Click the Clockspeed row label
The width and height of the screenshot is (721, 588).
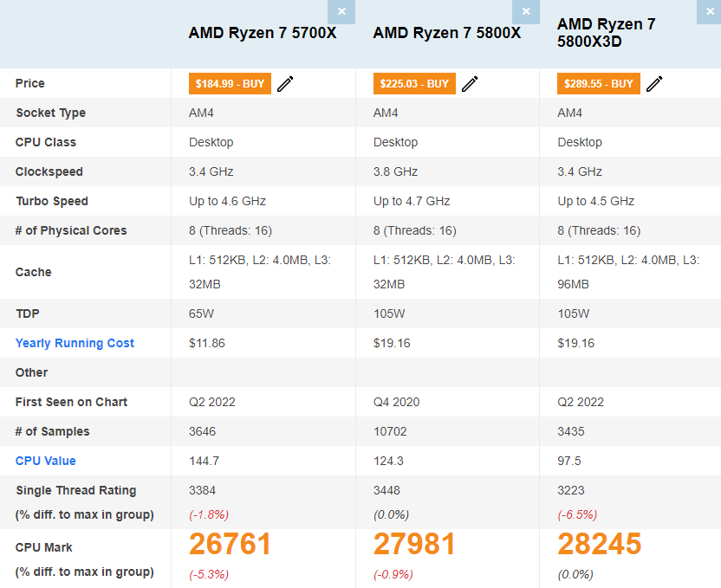coord(49,171)
